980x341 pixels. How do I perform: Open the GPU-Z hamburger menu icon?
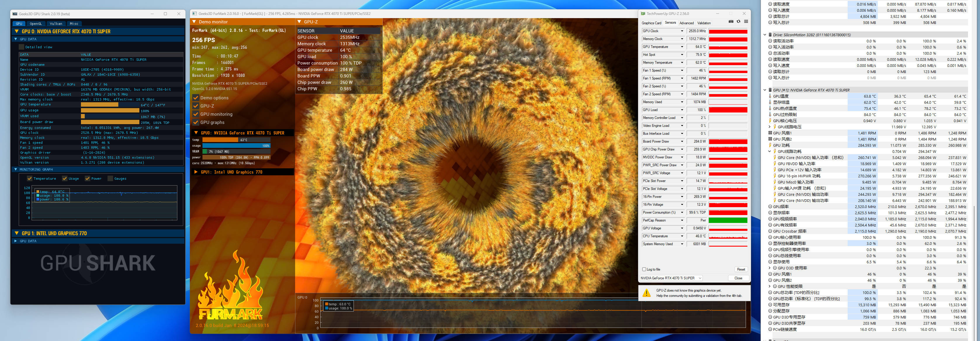point(746,21)
